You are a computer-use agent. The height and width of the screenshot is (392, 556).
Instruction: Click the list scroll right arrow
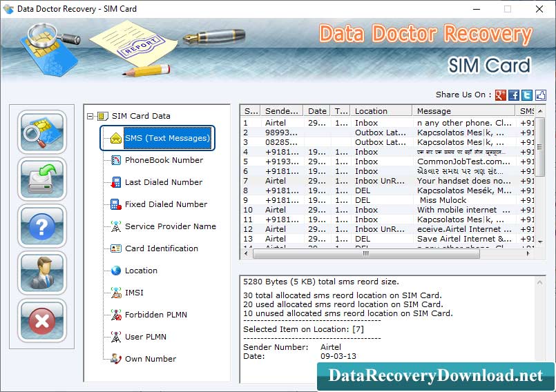(528, 253)
